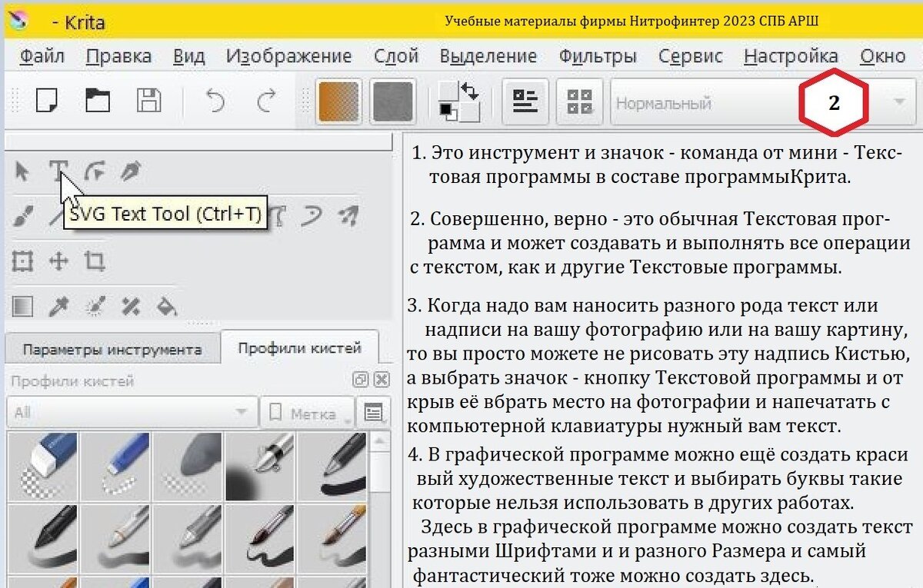The width and height of the screenshot is (923, 588).
Task: Open the Выделение menu
Action: 488,56
